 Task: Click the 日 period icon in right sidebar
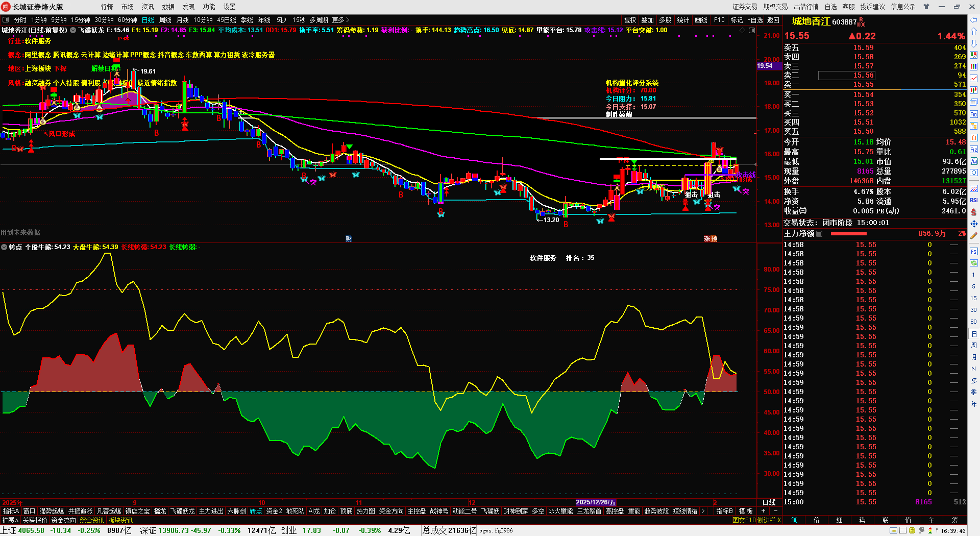pyautogui.click(x=974, y=334)
